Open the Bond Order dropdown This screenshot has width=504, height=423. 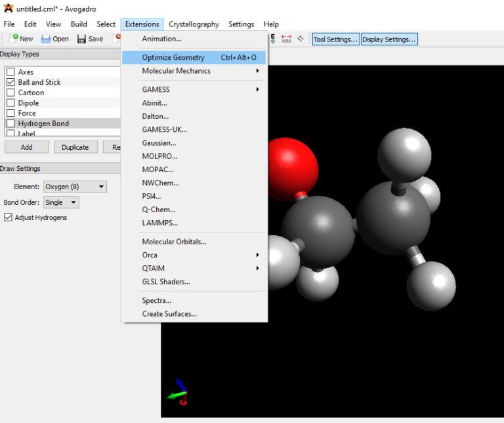coord(61,202)
